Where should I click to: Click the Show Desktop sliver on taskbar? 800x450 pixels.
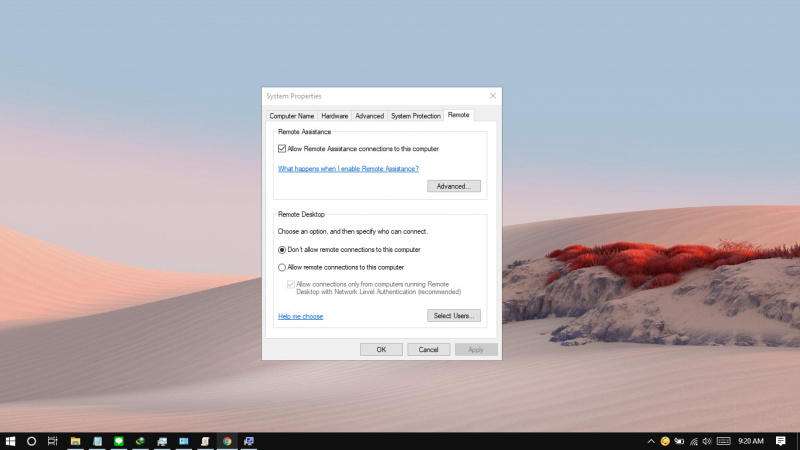coord(797,441)
